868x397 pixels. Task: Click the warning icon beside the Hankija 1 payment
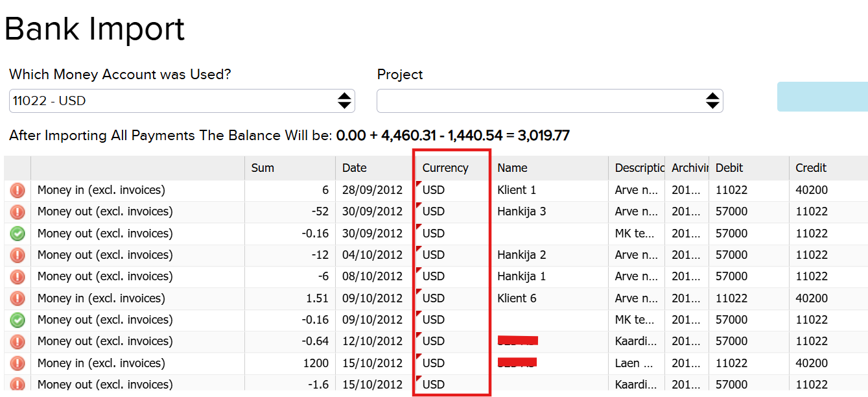point(18,276)
